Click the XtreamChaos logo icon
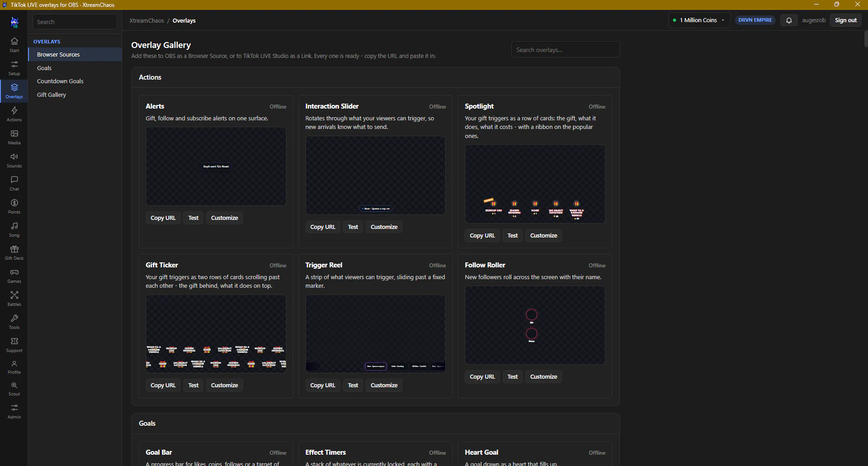The image size is (868, 466). click(x=14, y=21)
